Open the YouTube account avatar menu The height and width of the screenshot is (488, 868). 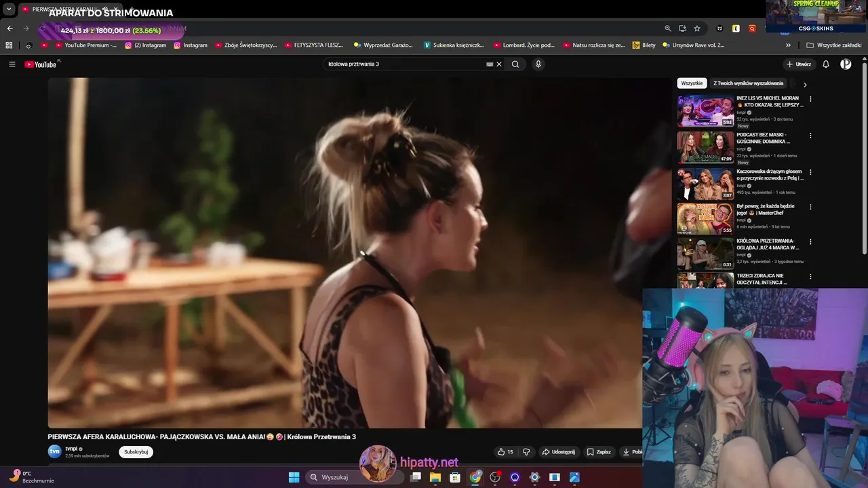(x=846, y=64)
